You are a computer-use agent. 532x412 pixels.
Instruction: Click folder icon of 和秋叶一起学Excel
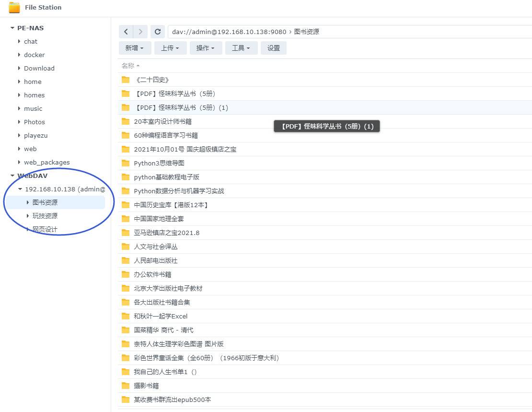pyautogui.click(x=126, y=316)
